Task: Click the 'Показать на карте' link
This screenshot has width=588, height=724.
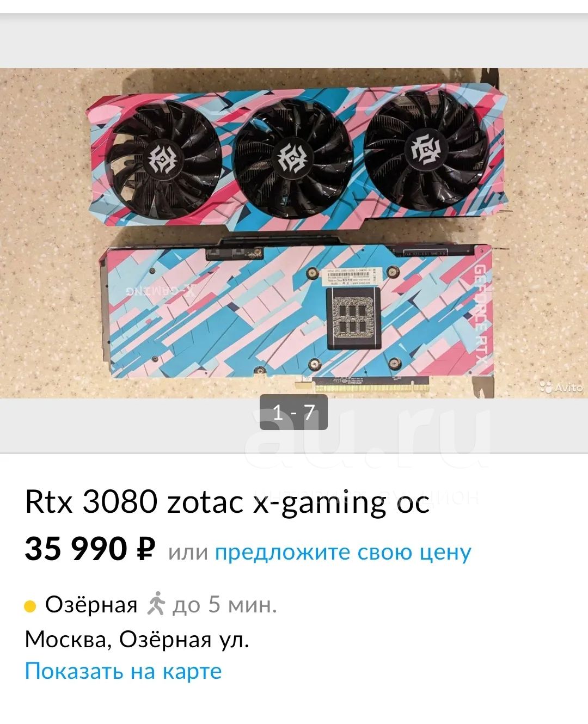Action: point(124,671)
